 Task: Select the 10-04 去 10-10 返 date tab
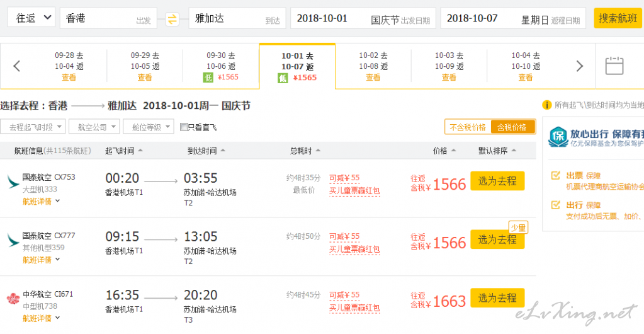pos(525,66)
